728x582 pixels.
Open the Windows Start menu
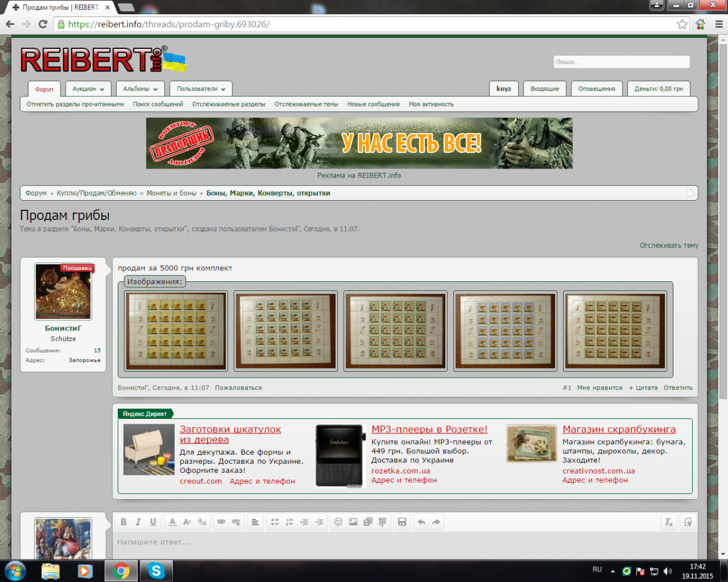(x=15, y=570)
